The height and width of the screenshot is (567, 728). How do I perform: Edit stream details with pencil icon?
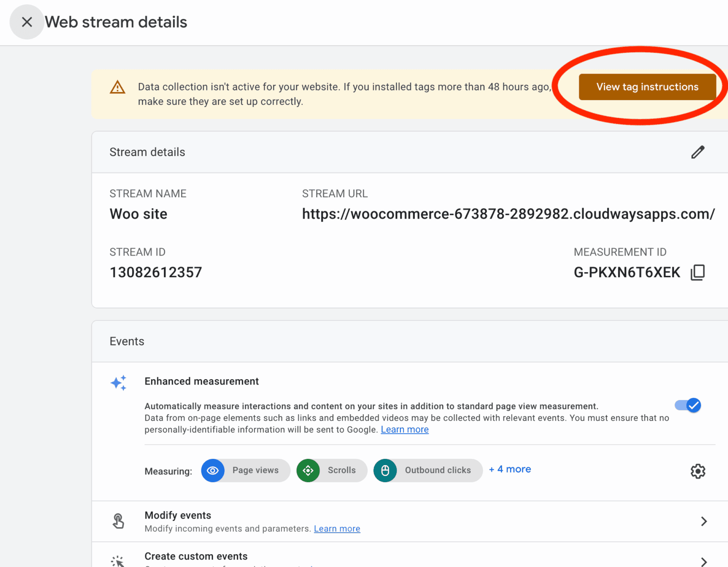pyautogui.click(x=698, y=152)
